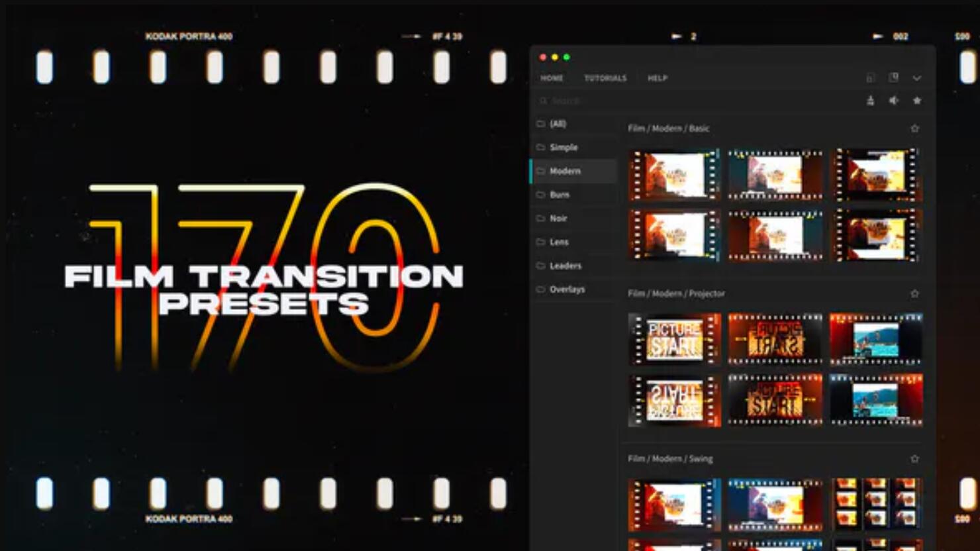Select the Noir category
The image size is (980, 551).
pos(573,219)
